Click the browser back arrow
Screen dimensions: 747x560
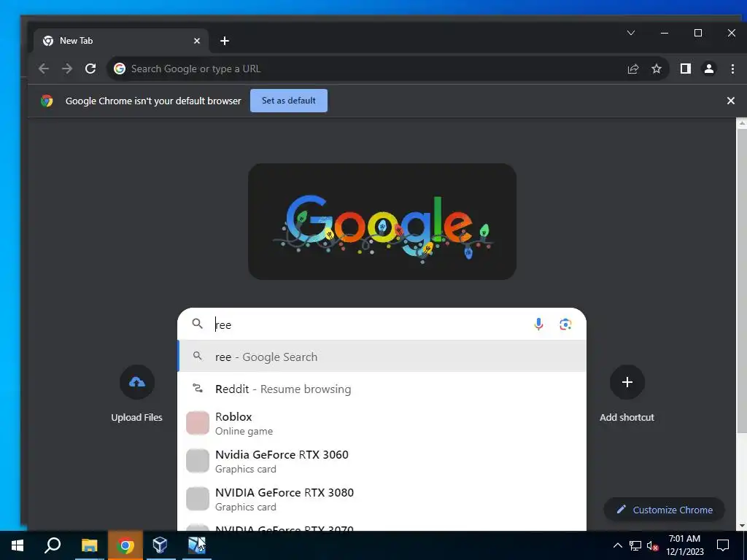[x=44, y=69]
